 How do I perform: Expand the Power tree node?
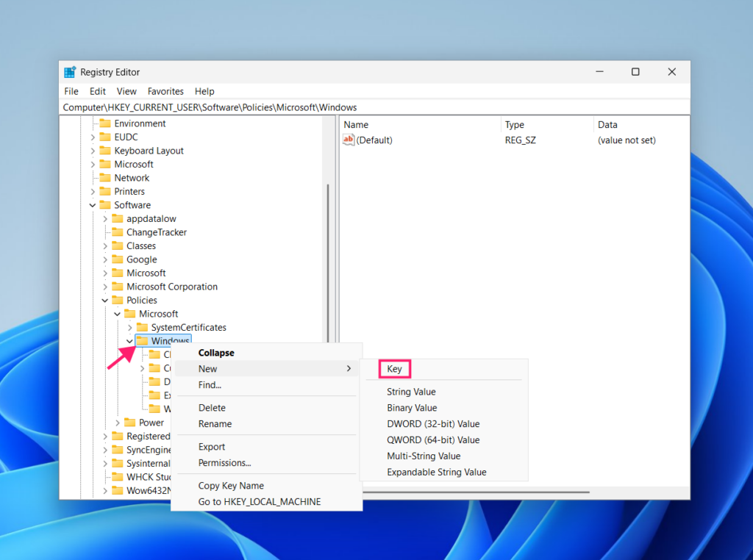(x=118, y=423)
